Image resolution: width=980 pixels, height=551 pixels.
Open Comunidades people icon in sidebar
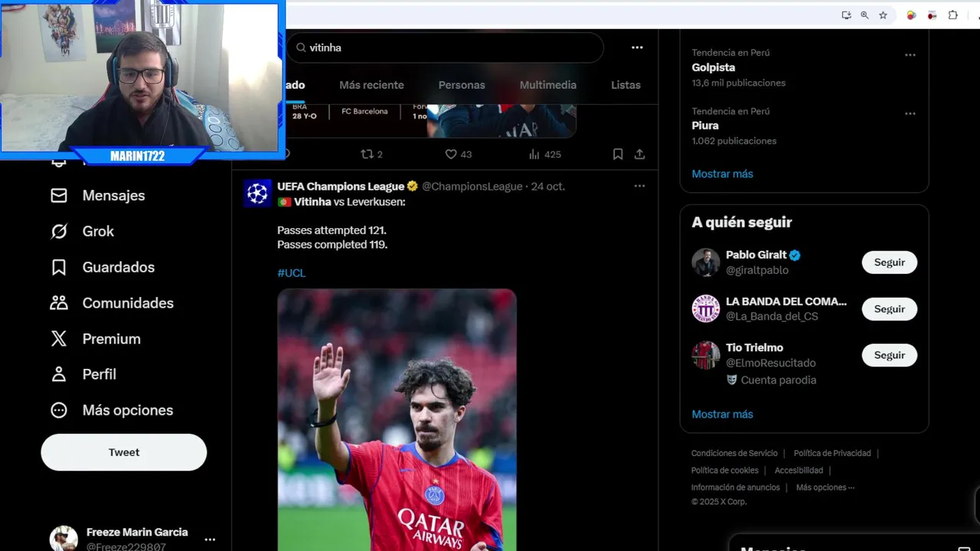[x=59, y=303]
